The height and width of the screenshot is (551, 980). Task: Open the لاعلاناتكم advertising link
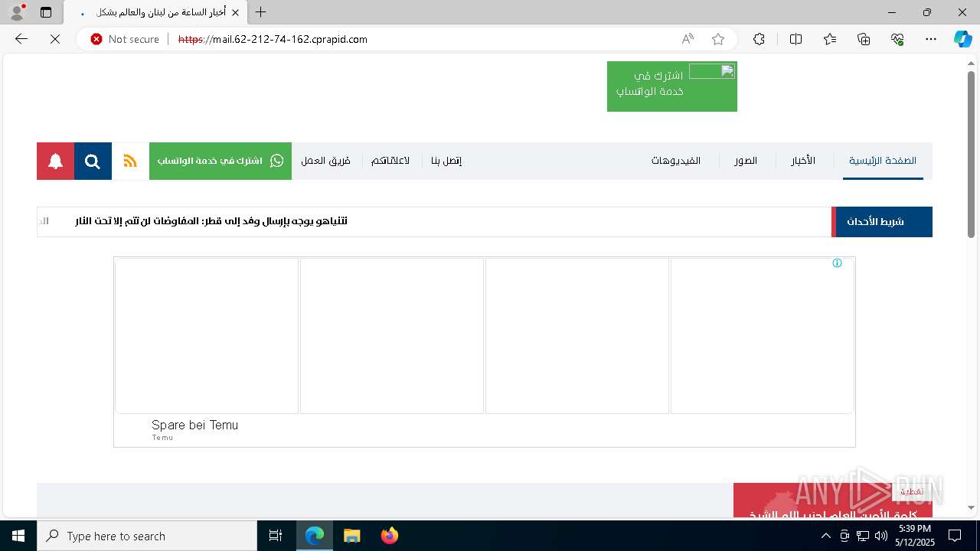pyautogui.click(x=390, y=161)
